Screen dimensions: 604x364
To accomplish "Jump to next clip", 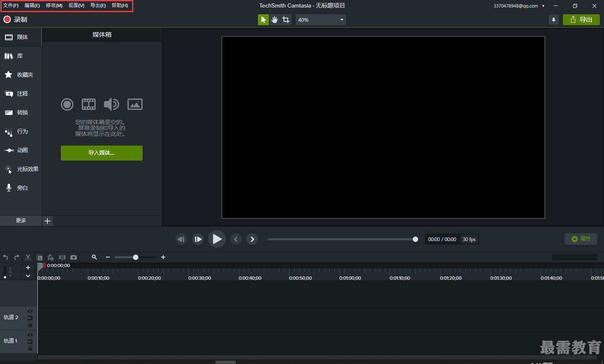I will (252, 239).
